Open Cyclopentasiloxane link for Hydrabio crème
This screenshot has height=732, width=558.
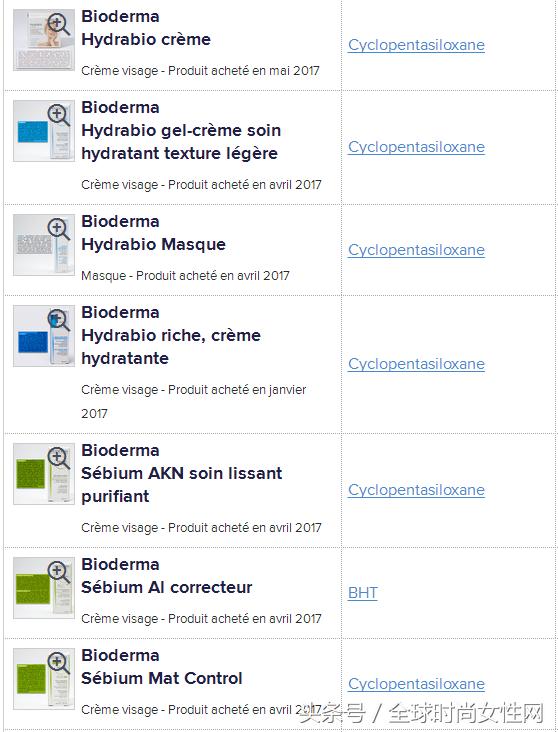click(416, 45)
